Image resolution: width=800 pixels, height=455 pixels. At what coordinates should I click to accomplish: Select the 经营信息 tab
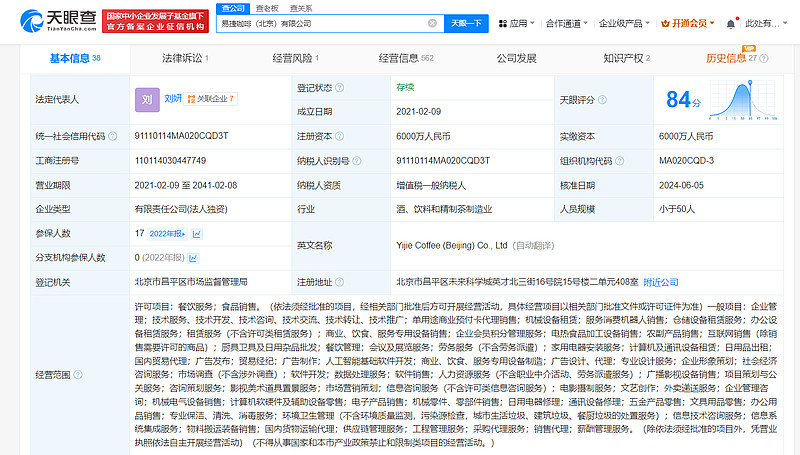pyautogui.click(x=406, y=59)
